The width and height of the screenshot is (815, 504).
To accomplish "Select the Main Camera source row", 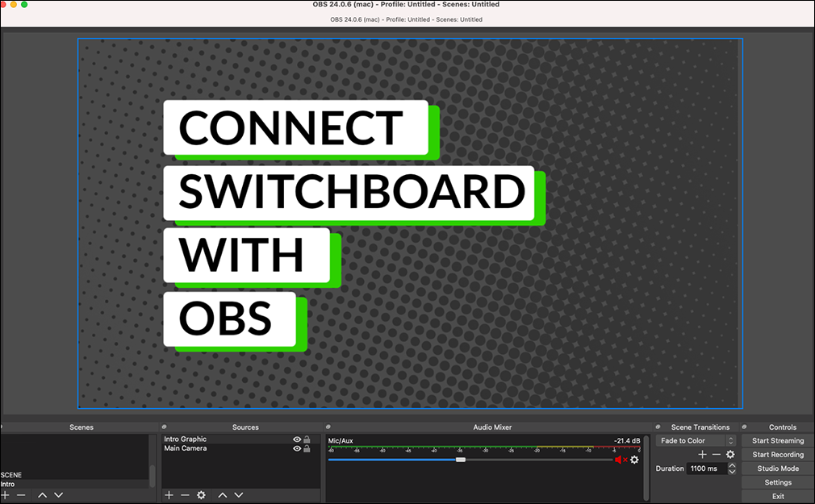I will [x=240, y=448].
